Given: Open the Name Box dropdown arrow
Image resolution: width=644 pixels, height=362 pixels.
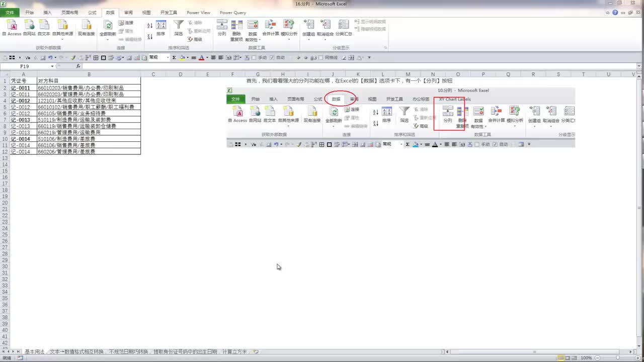Looking at the screenshot, I should click(52, 66).
